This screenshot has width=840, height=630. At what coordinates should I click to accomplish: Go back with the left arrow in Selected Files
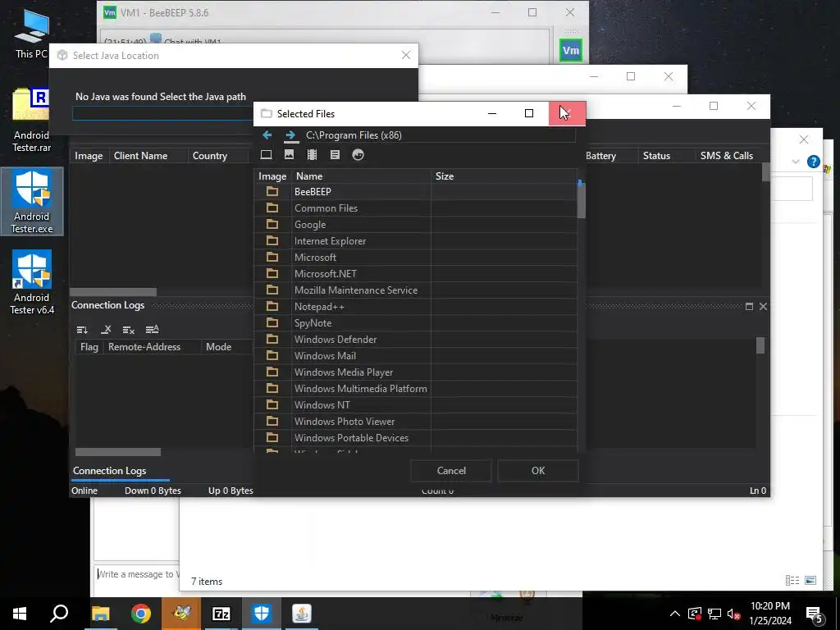tap(267, 135)
